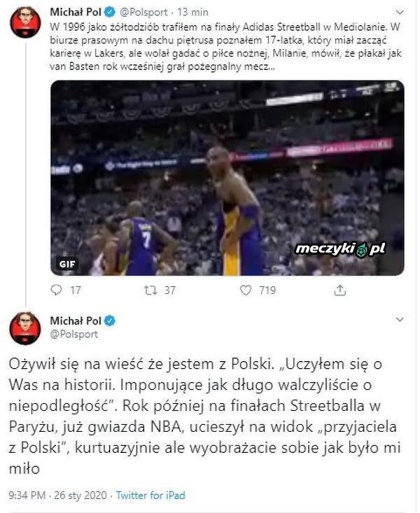
Task: Click verified badge beside top Michał Pol name
Action: tap(111, 12)
